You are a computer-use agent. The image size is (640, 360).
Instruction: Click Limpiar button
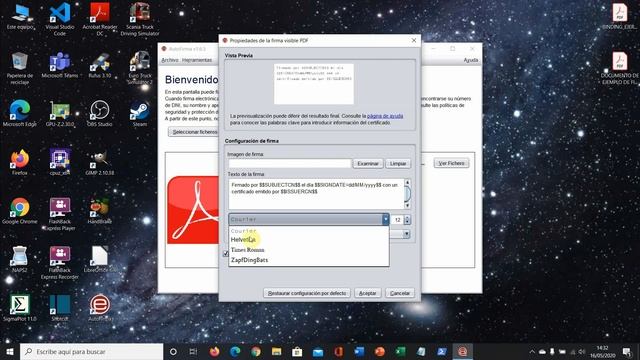tap(398, 163)
